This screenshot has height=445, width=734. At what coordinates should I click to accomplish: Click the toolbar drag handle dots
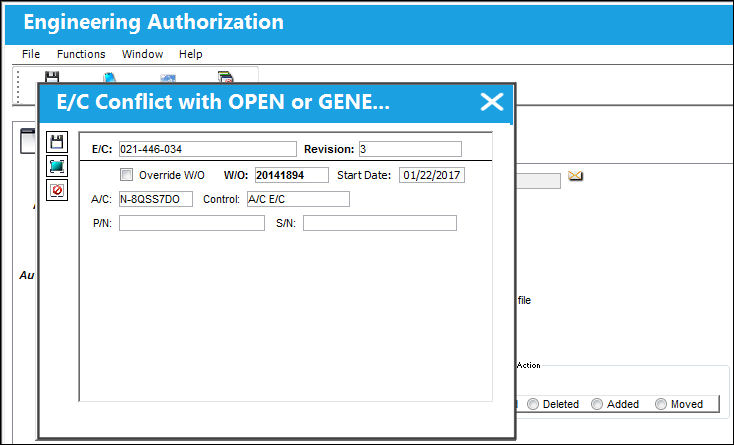(18, 87)
